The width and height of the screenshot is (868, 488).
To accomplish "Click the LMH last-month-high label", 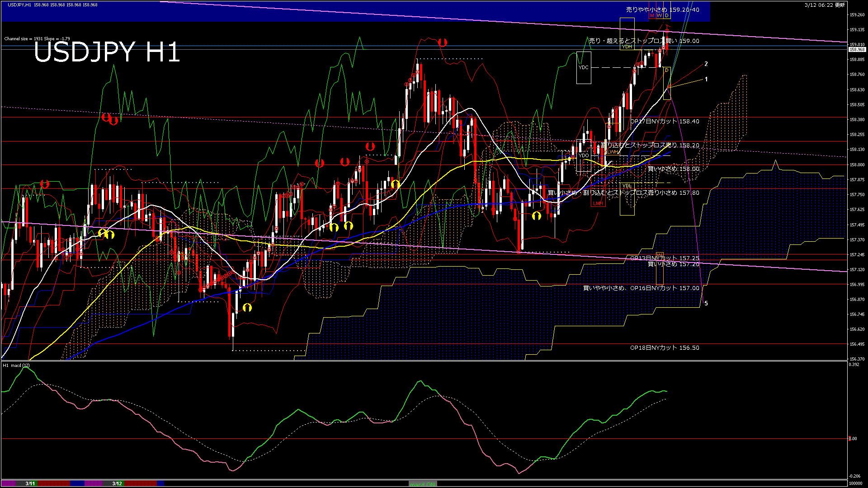I will pos(598,204).
